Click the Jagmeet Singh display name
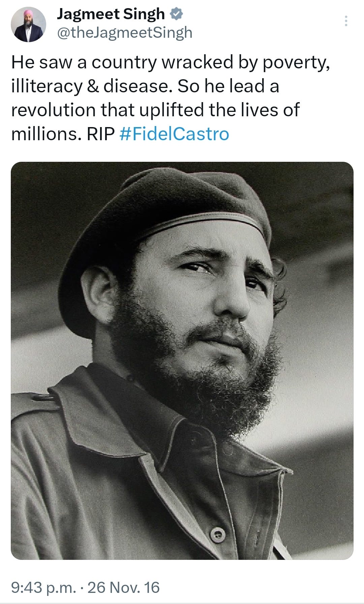 tap(111, 14)
